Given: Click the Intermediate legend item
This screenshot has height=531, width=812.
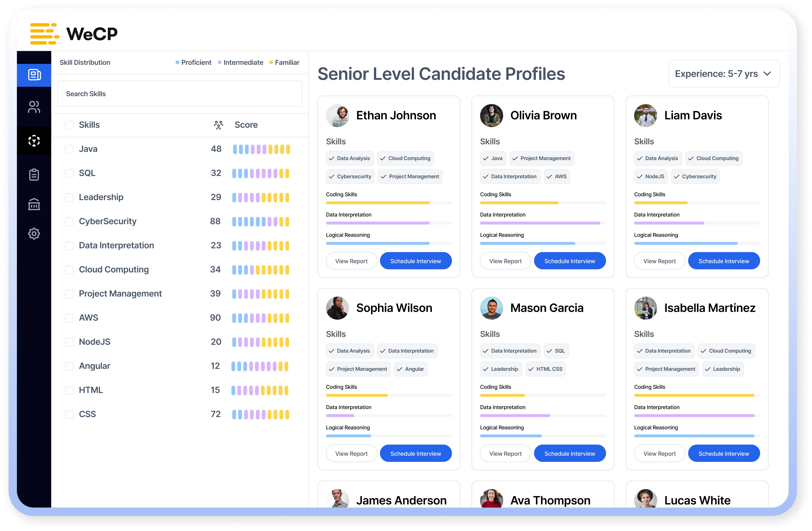Looking at the screenshot, I should (x=240, y=62).
